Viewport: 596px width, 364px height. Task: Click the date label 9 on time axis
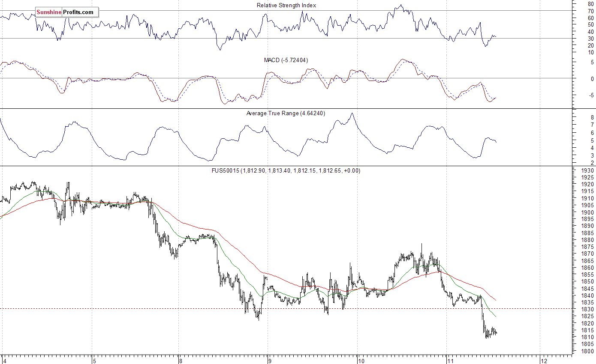270,361
